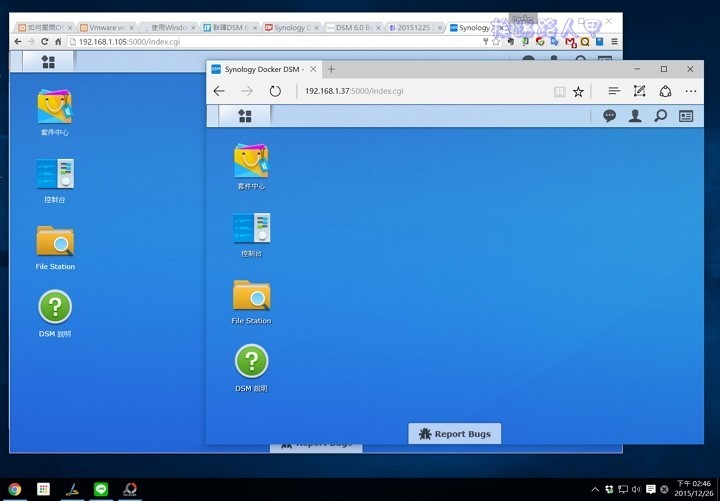
Task: Open DSM 說明 help in the Edge window
Action: [x=251, y=361]
